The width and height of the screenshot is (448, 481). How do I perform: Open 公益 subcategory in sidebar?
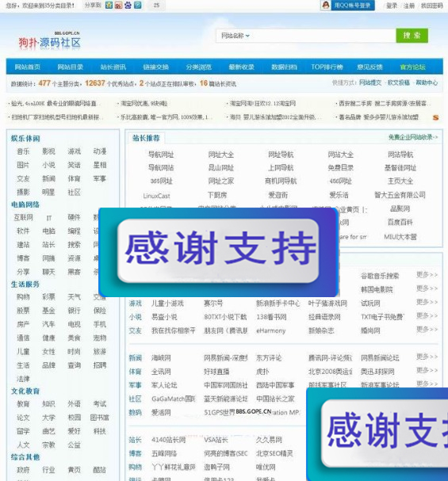[75, 445]
